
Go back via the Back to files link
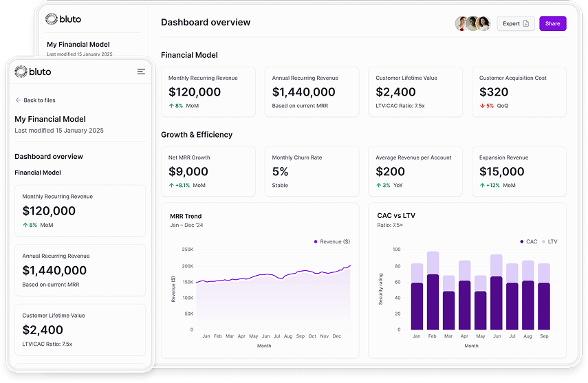click(35, 100)
